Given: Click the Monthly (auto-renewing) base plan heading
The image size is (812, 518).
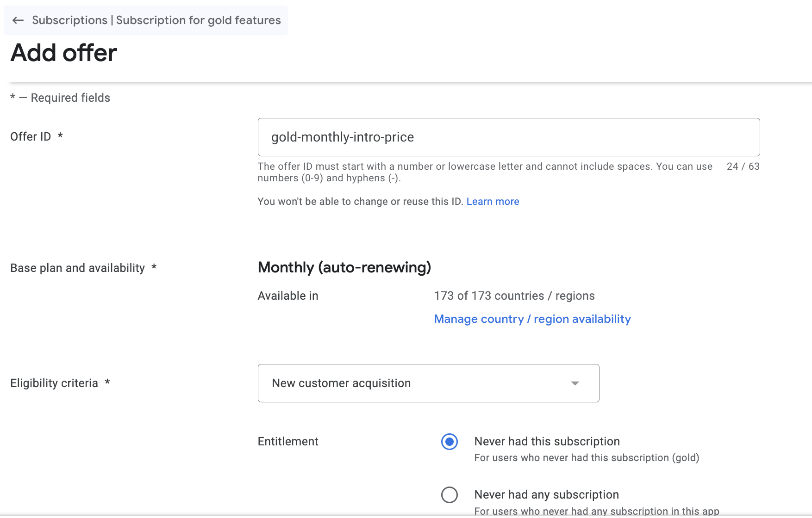Looking at the screenshot, I should (x=344, y=267).
